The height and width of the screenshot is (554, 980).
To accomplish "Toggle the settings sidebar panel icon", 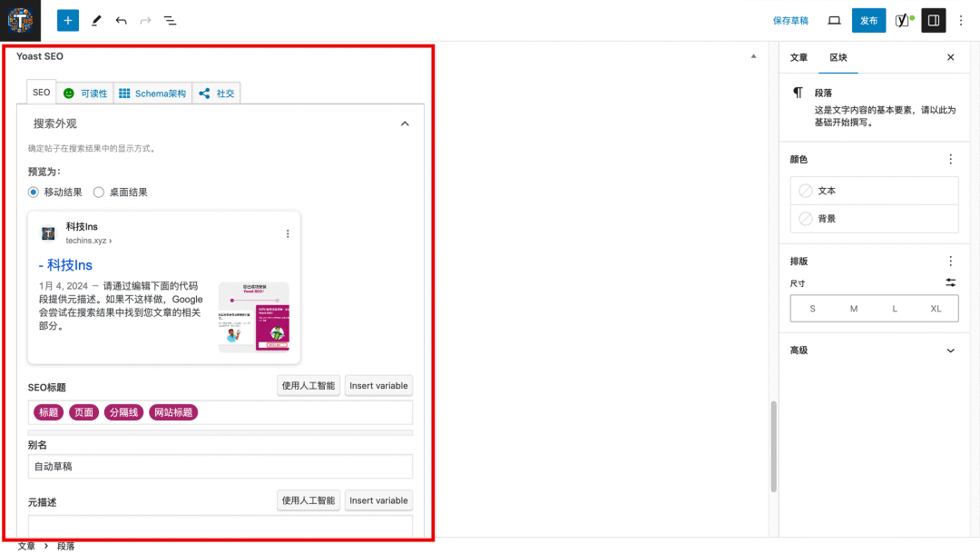I will [x=934, y=21].
